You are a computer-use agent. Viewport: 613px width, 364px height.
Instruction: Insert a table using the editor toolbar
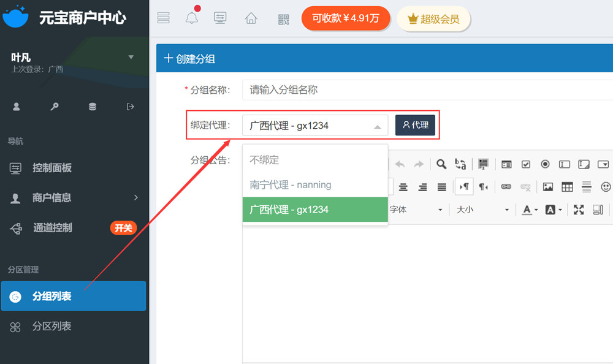567,187
